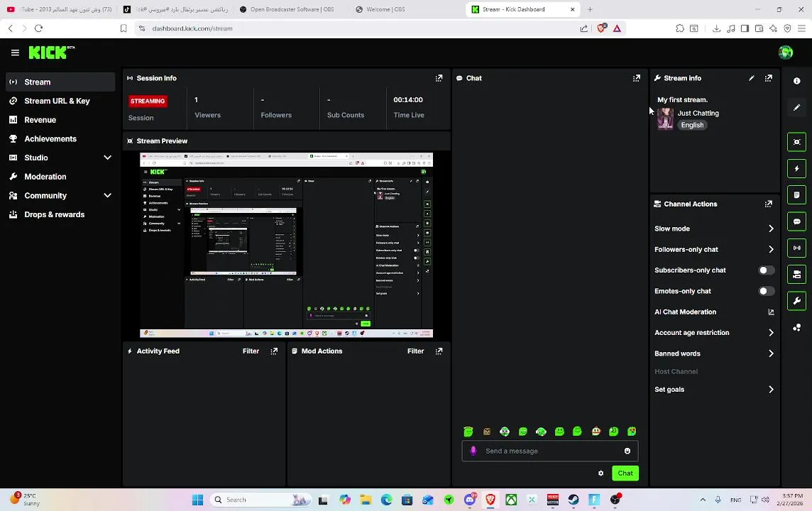Pop out the Channel Actions panel
This screenshot has height=511, width=812.
pyautogui.click(x=769, y=204)
